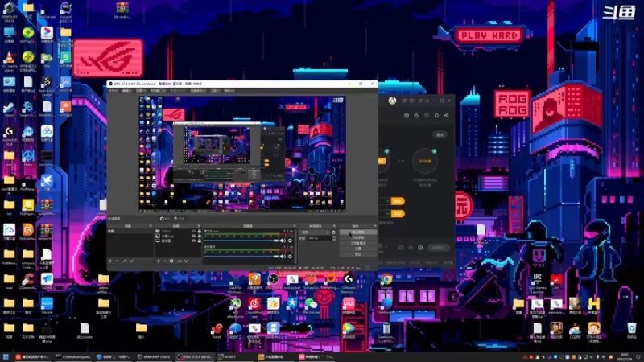Image resolution: width=644 pixels, height=362 pixels.
Task: Open MSI Afterburner desktop shortcut
Action: 235,306
